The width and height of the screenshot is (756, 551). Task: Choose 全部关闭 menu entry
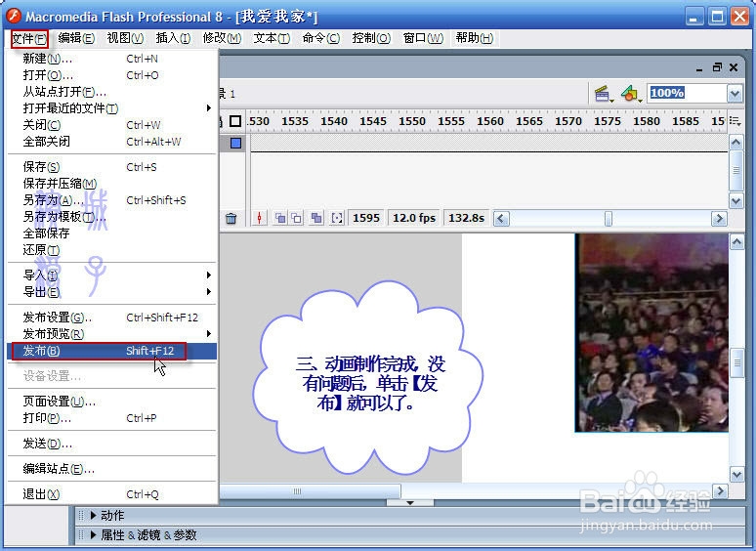pos(112,142)
